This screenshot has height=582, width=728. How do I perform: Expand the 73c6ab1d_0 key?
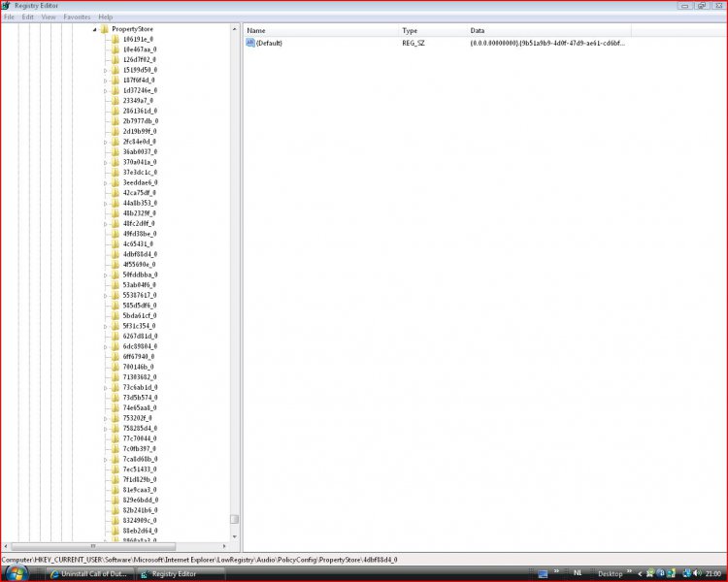click(x=106, y=388)
